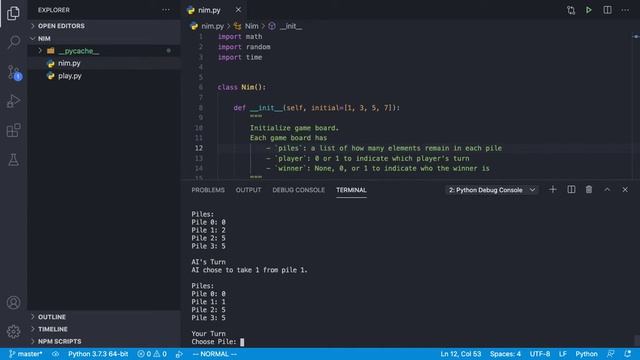Open the Manage gear settings icon
640x360 pixels.
point(13,331)
